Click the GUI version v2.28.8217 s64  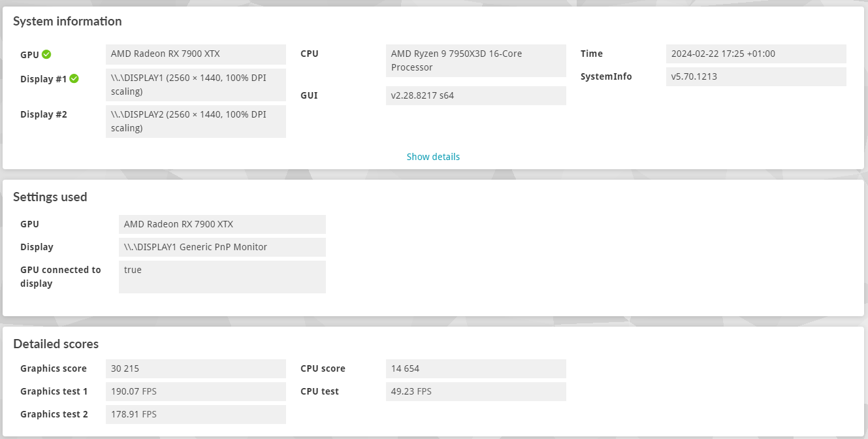pyautogui.click(x=476, y=95)
